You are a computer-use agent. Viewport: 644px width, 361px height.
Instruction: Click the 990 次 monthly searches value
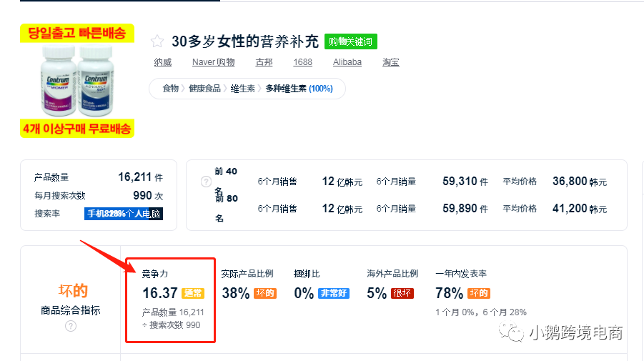pyautogui.click(x=148, y=195)
